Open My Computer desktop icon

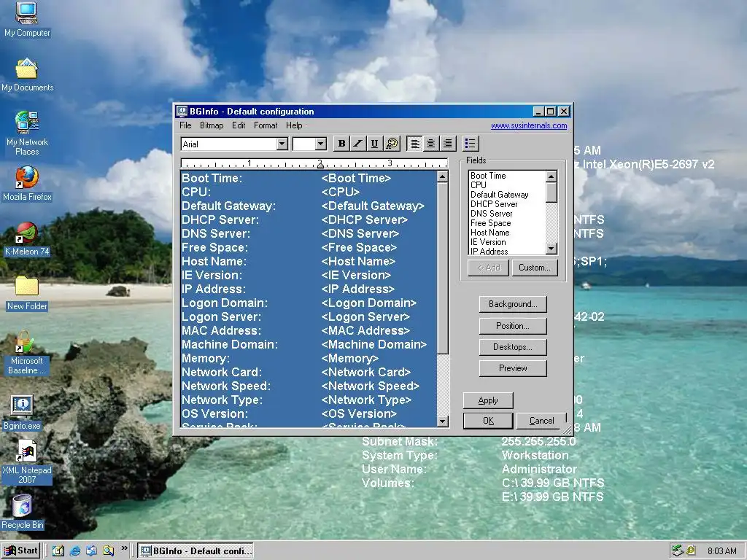(27, 19)
